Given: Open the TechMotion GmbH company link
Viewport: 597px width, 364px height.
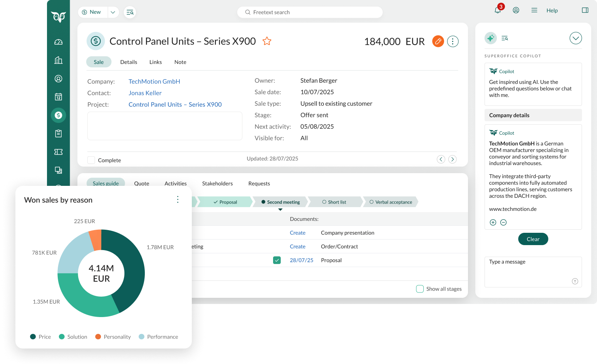Looking at the screenshot, I should point(154,82).
